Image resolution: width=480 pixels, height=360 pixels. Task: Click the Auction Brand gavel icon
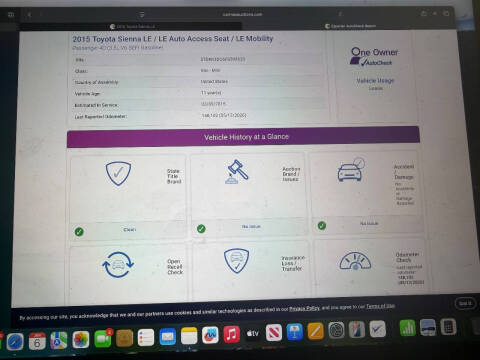(237, 171)
